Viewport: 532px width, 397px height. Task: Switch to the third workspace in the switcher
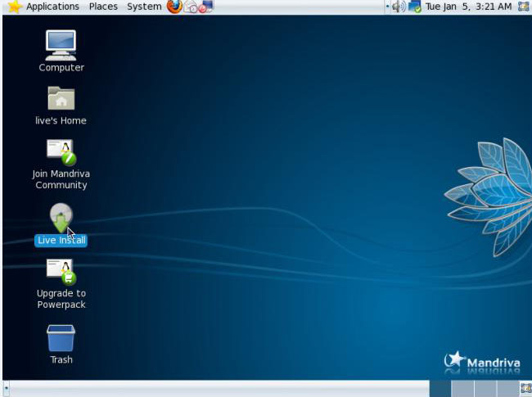point(485,389)
